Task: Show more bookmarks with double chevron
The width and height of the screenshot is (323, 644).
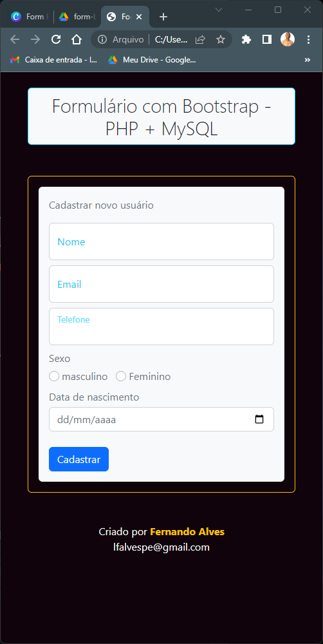Action: pos(308,60)
